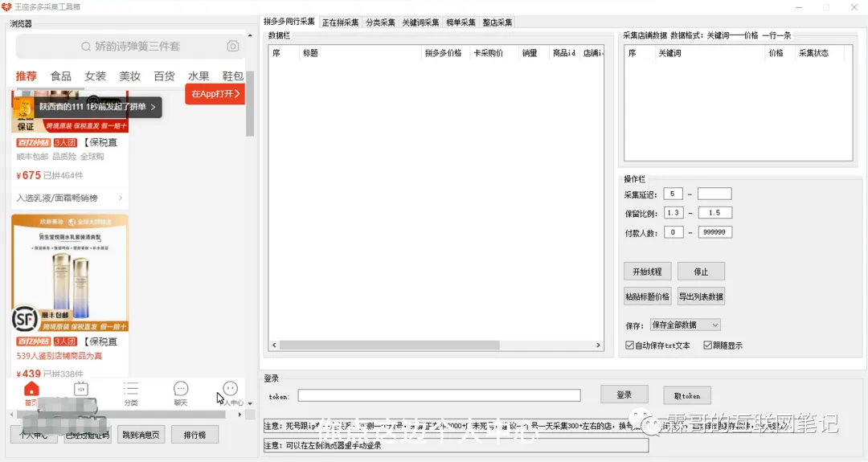This screenshot has height=462, width=868.
Task: Expand 入选乳液/面霜畅销榜 chevron
Action: click(x=121, y=198)
